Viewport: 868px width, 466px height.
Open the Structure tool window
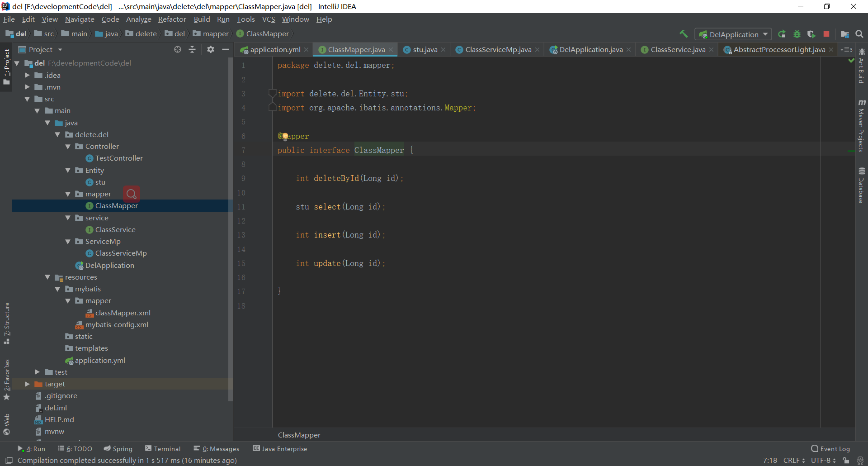(6, 323)
